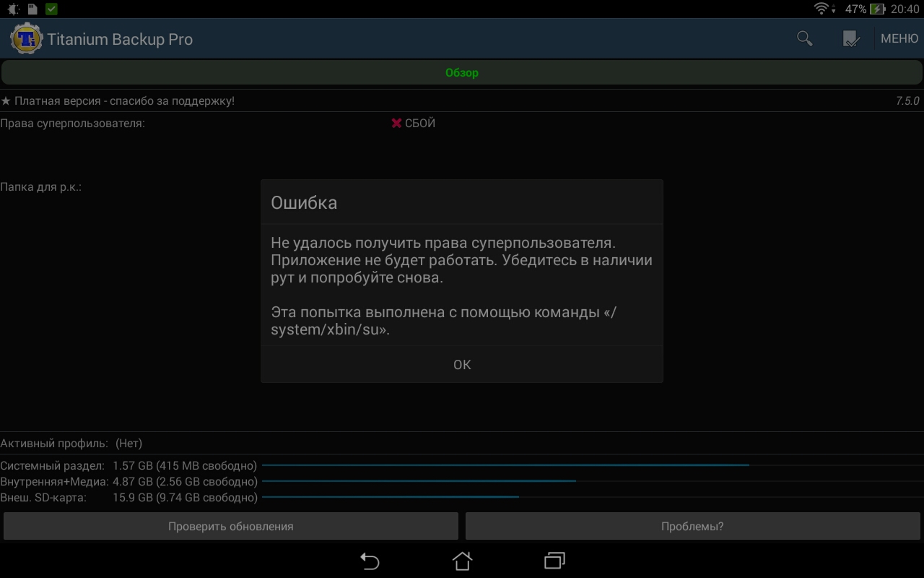Tap the Android back navigation icon
Viewport: 924px width, 578px height.
point(370,561)
